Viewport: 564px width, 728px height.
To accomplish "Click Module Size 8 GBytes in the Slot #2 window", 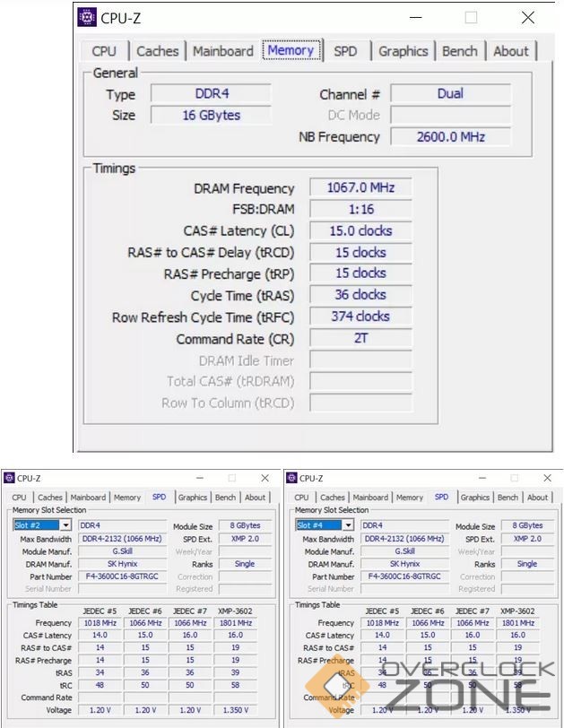I will click(245, 525).
